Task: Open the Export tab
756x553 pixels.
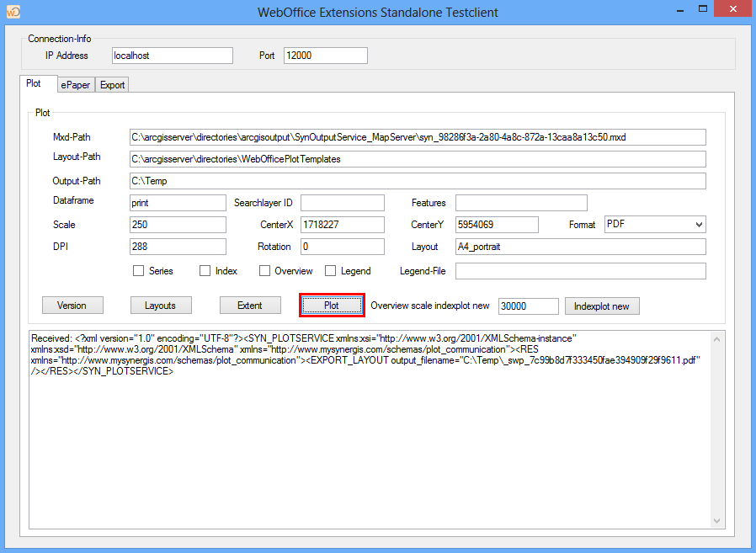Action: coord(111,84)
